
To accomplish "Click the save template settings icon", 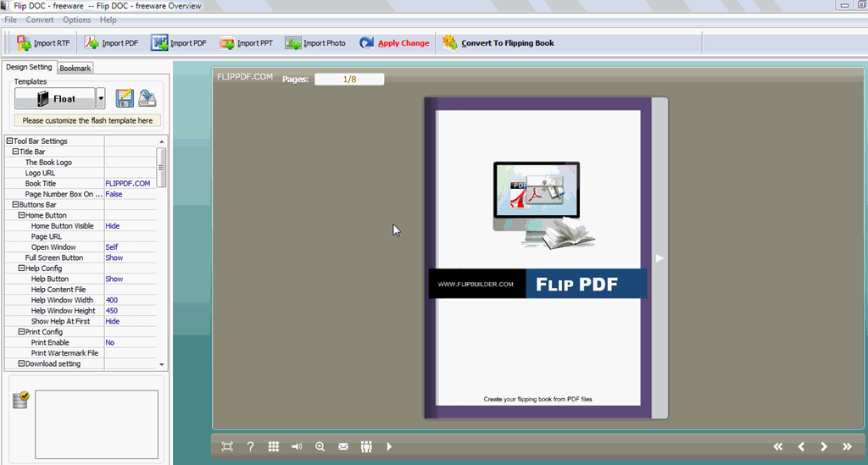I will 125,98.
